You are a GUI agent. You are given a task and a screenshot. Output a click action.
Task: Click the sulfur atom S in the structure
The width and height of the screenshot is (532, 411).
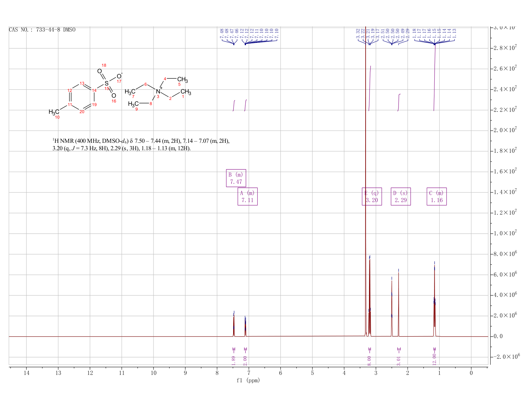(x=106, y=83)
